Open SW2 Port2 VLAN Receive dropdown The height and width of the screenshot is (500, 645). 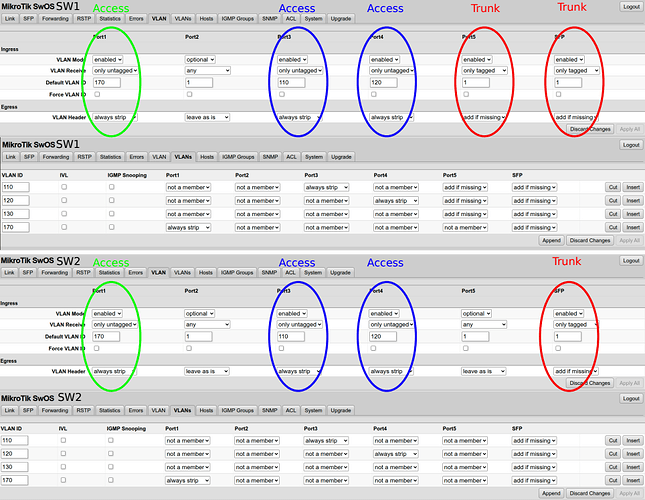click(207, 325)
